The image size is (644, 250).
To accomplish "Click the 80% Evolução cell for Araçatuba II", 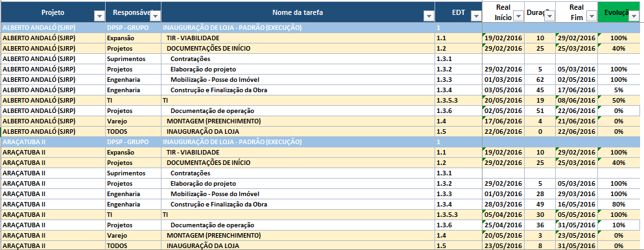I will (x=619, y=205).
